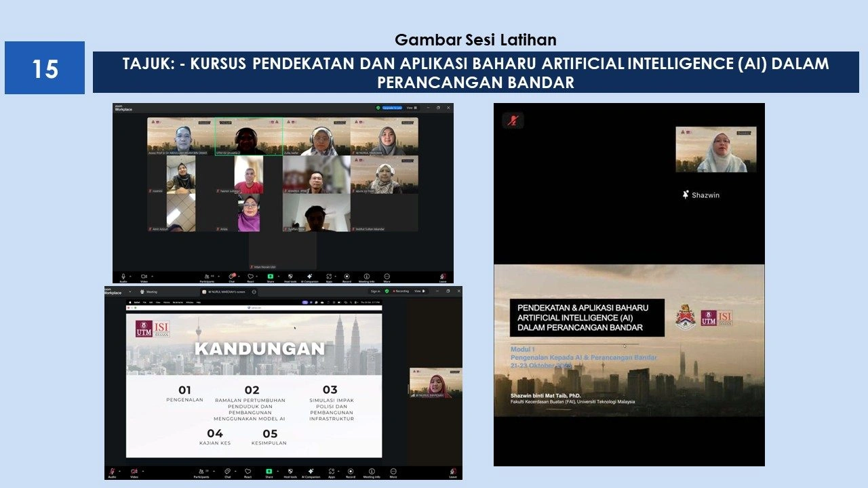Click Share icon in the gallery-view Zoom window
The image size is (868, 488).
point(270,277)
